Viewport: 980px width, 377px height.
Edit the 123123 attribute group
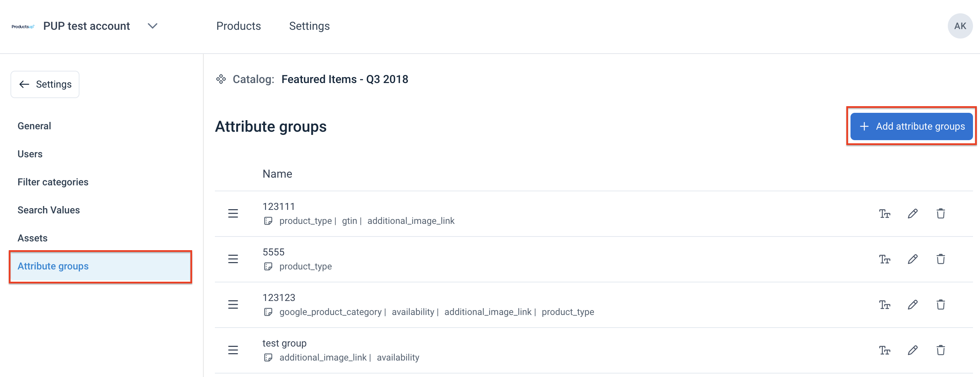913,304
